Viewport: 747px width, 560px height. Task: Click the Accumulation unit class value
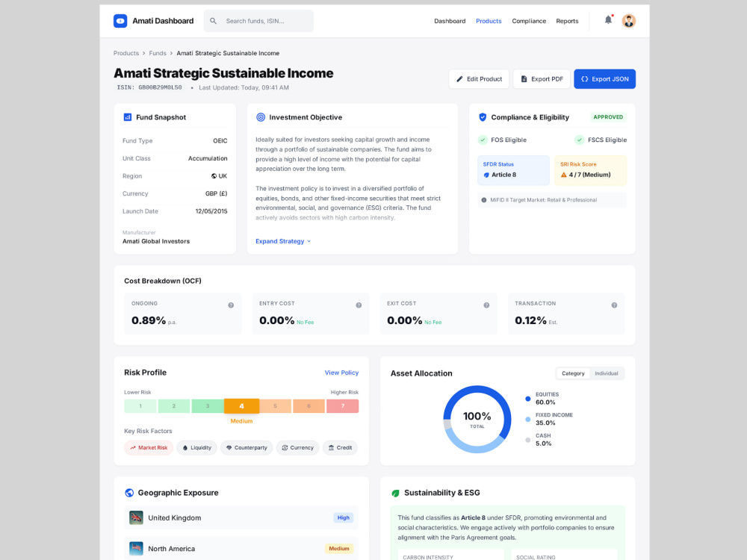208,158
